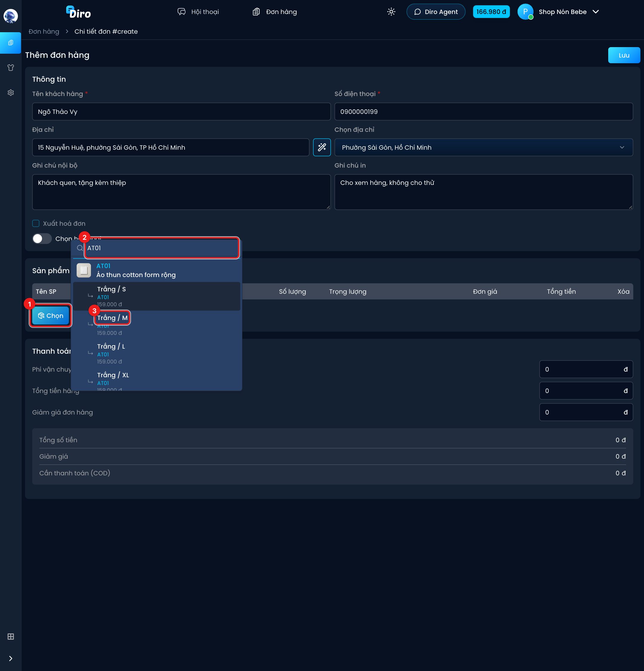644x671 pixels.
Task: Select the Trắng / M variant
Action: tap(157, 325)
